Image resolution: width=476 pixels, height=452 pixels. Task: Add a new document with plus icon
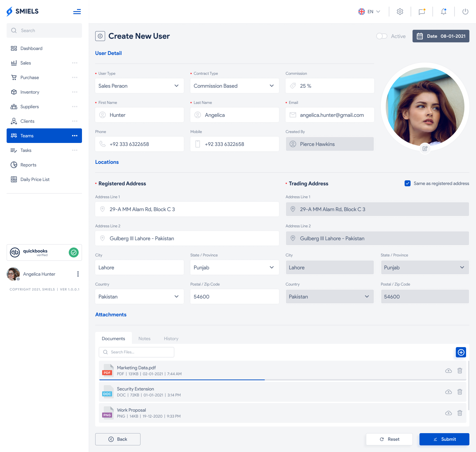click(x=461, y=352)
